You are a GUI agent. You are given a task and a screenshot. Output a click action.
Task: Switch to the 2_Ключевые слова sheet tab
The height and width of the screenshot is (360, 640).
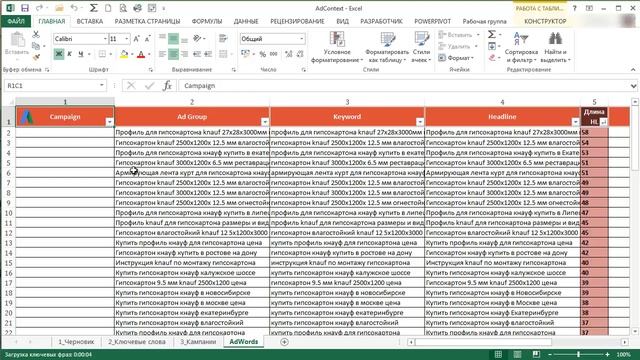pyautogui.click(x=137, y=342)
